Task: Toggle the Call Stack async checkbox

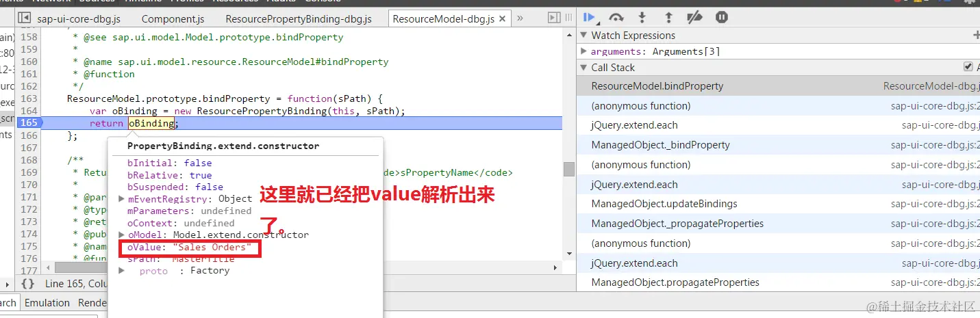Action: point(968,67)
